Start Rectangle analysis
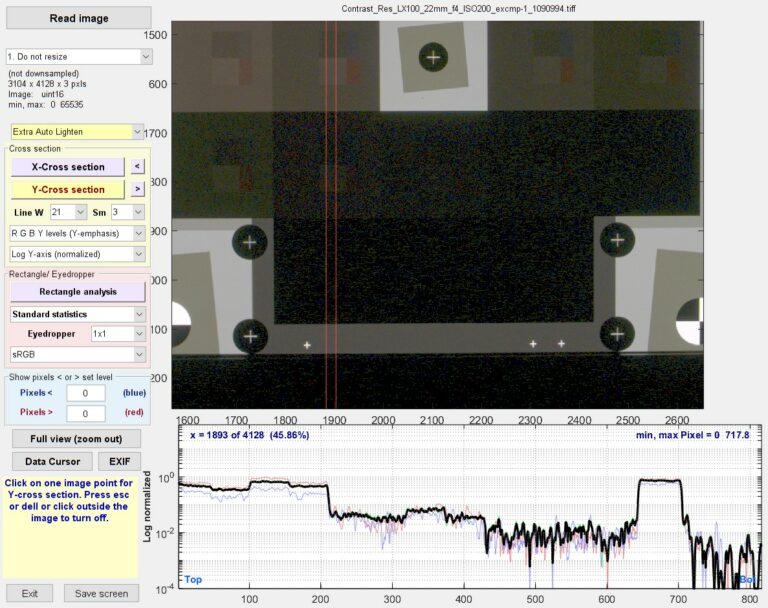 click(x=77, y=292)
